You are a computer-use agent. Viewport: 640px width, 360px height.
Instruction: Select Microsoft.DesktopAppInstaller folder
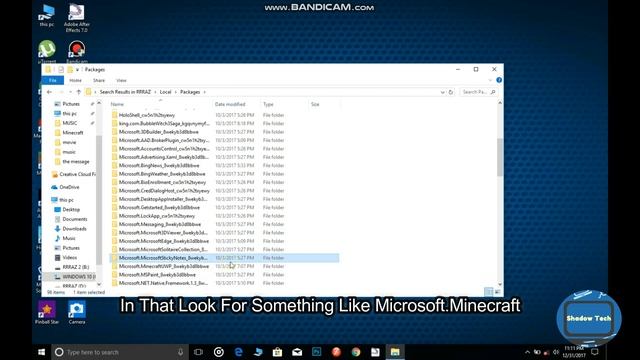[x=163, y=199]
